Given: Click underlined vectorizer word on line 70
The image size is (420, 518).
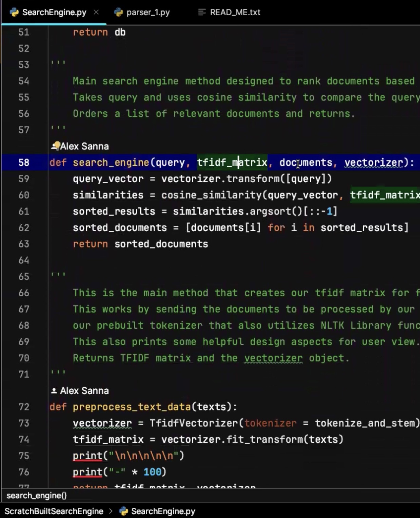Looking at the screenshot, I should (273, 358).
